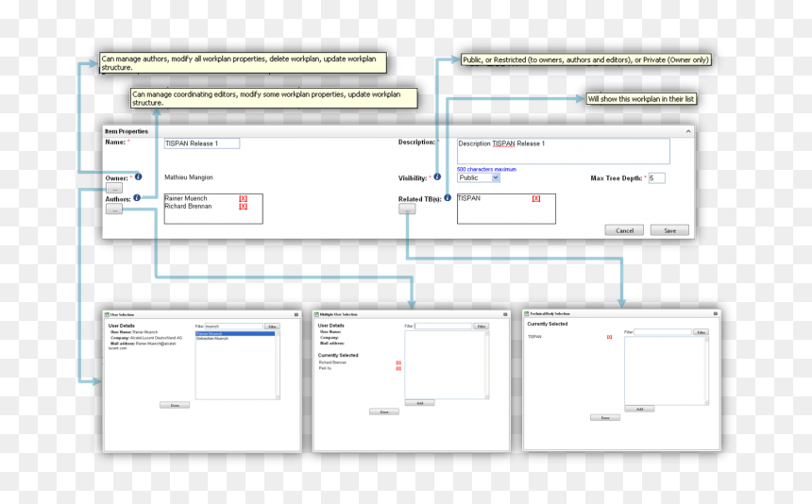This screenshot has width=812, height=504.
Task: Click Done in Technical Body Selection window
Action: click(605, 417)
